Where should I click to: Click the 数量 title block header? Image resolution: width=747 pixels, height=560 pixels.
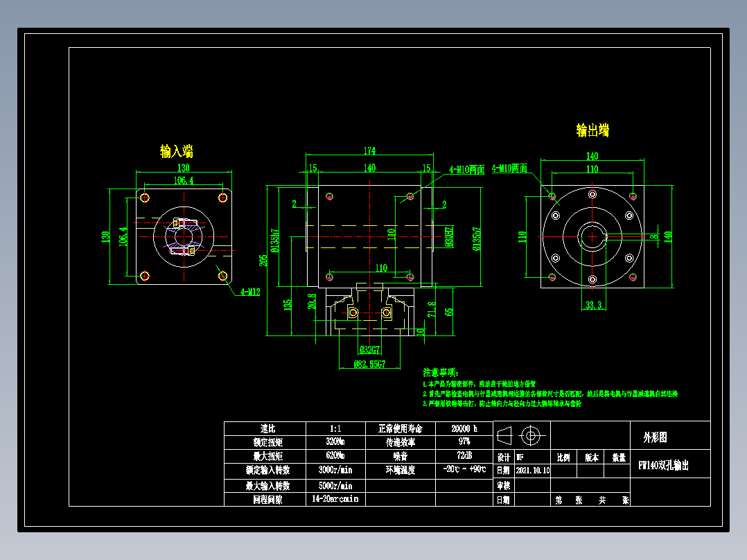click(x=619, y=457)
